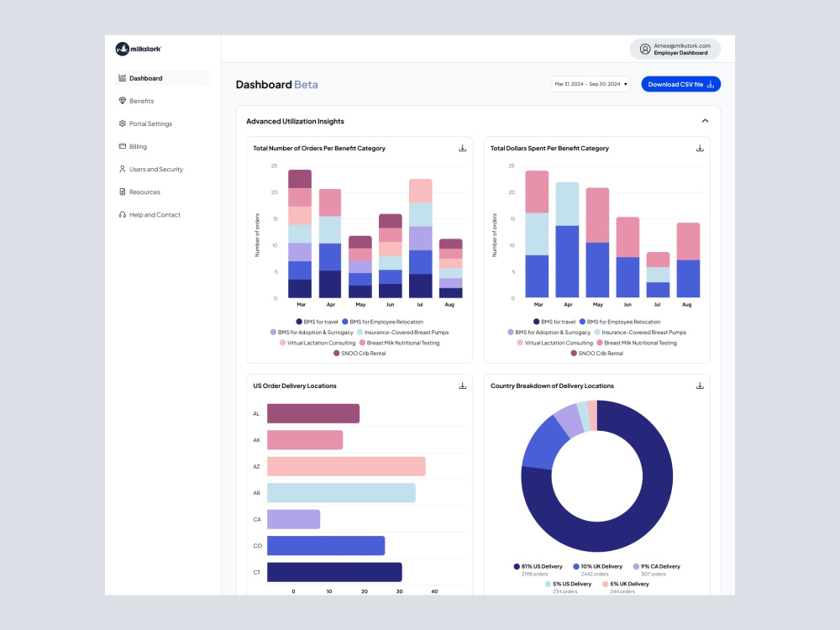Image resolution: width=840 pixels, height=630 pixels.
Task: Click the Mar stacked bar in Orders chart
Action: click(x=300, y=234)
